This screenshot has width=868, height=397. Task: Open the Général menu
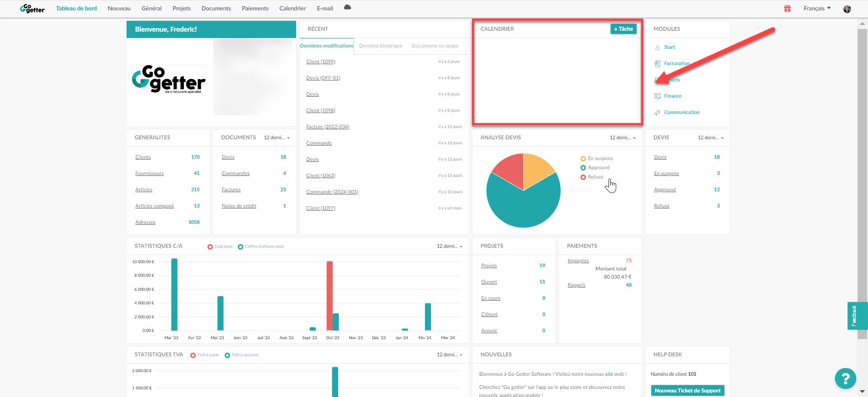pyautogui.click(x=151, y=9)
